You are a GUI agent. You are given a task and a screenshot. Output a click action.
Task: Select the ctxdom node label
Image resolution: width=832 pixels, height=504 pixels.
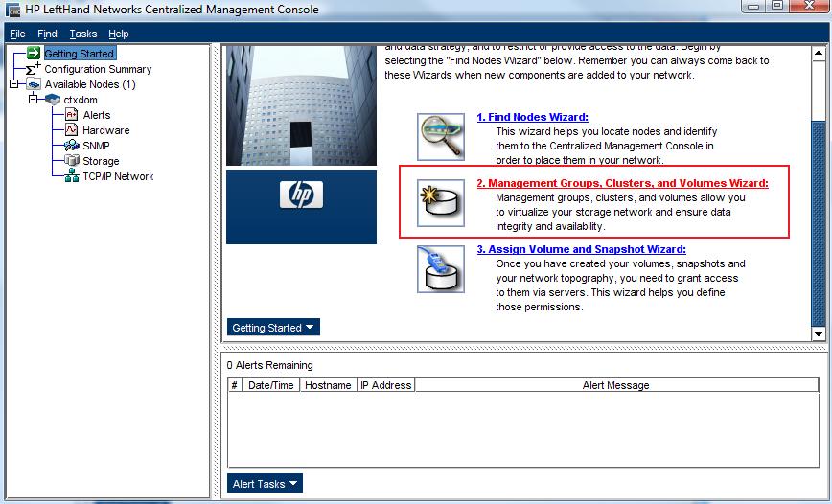[81, 100]
